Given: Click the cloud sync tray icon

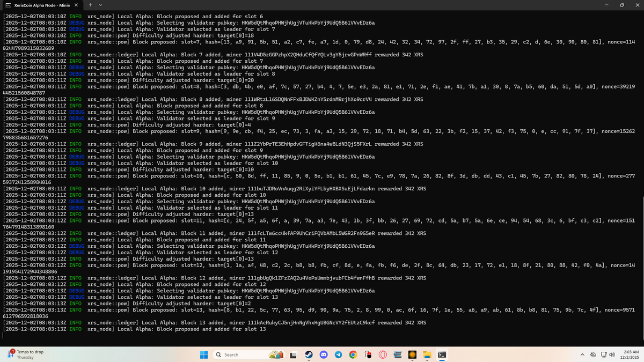Looking at the screenshot, I should coord(593,354).
